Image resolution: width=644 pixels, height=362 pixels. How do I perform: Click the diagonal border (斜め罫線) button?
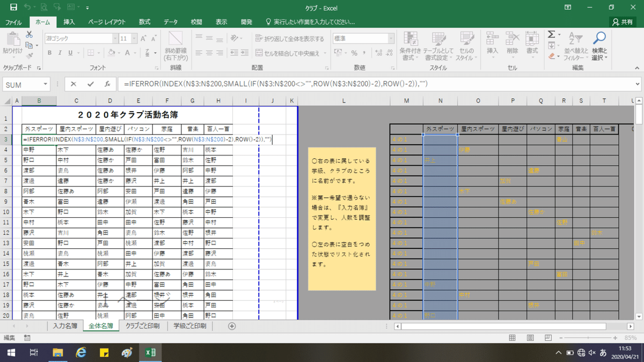pos(176,45)
